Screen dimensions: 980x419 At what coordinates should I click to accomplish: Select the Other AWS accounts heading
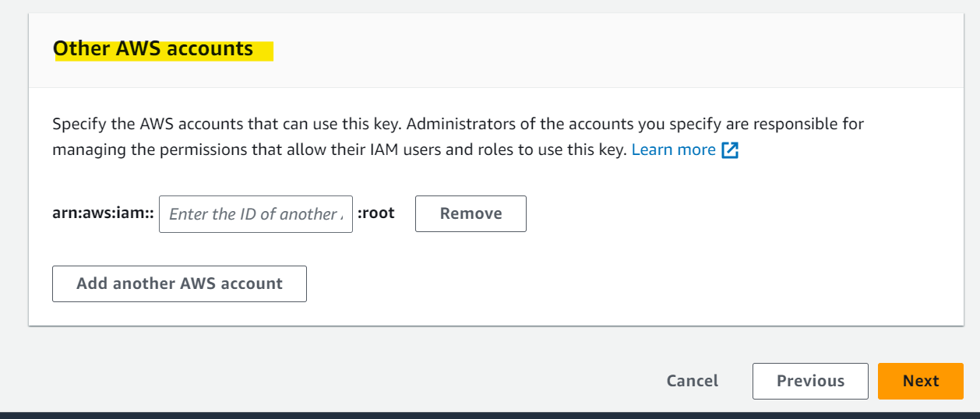click(153, 48)
